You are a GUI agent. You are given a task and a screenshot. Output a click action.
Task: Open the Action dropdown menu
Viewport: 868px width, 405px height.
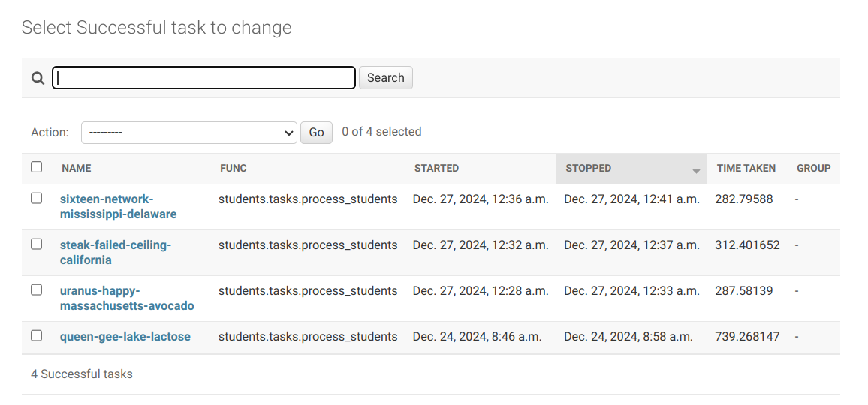click(188, 133)
